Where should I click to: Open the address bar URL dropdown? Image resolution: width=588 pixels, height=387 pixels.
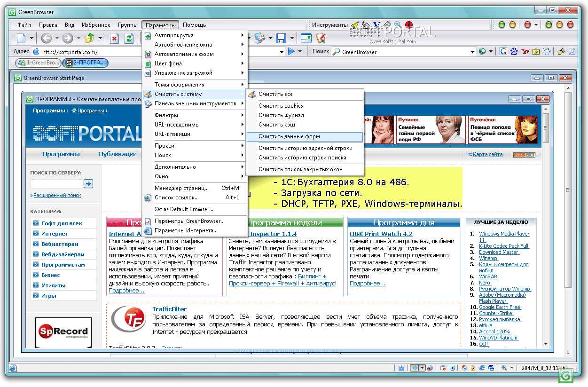[x=282, y=52]
